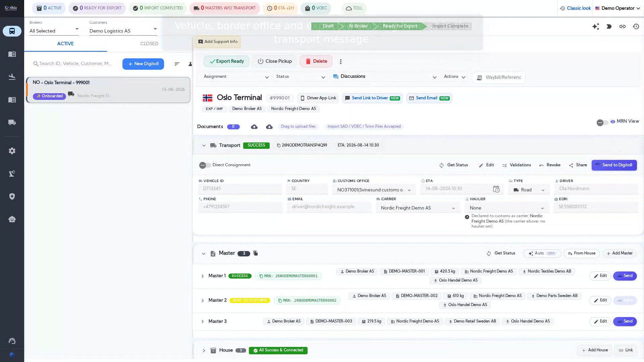The width and height of the screenshot is (644, 362).
Task: Toggle the MRN View switch
Action: point(602,123)
